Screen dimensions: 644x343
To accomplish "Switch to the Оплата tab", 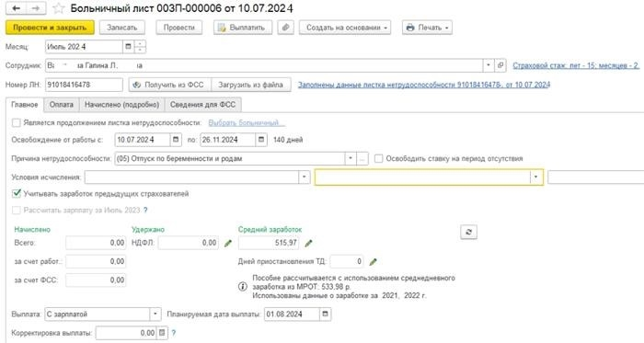I will 62,105.
